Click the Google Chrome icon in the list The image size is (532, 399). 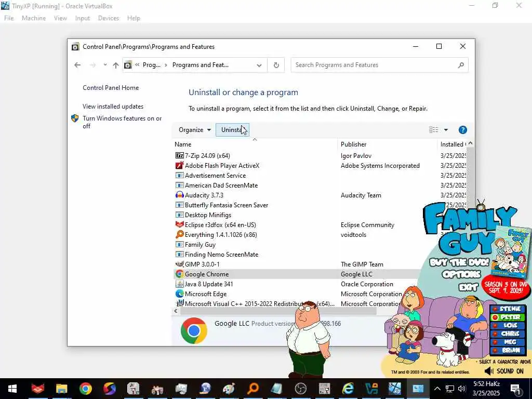pyautogui.click(x=179, y=274)
